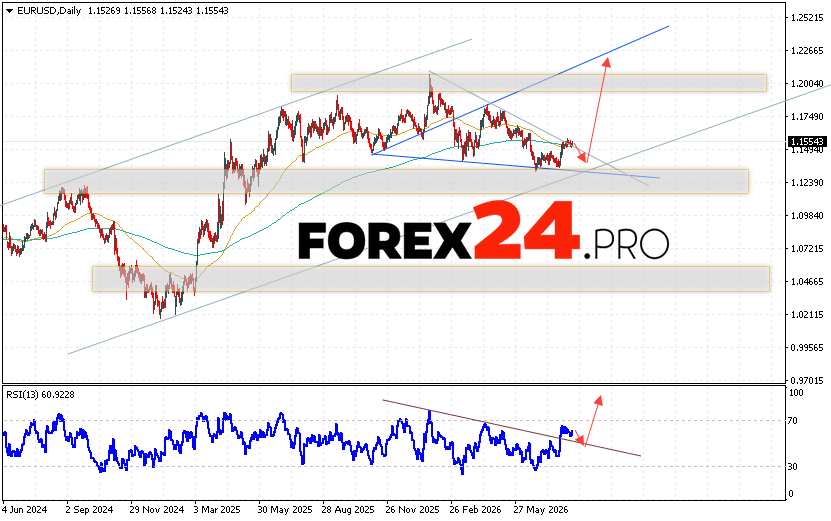Click price level 0.97015 on axis
831x521 pixels.
tap(807, 380)
